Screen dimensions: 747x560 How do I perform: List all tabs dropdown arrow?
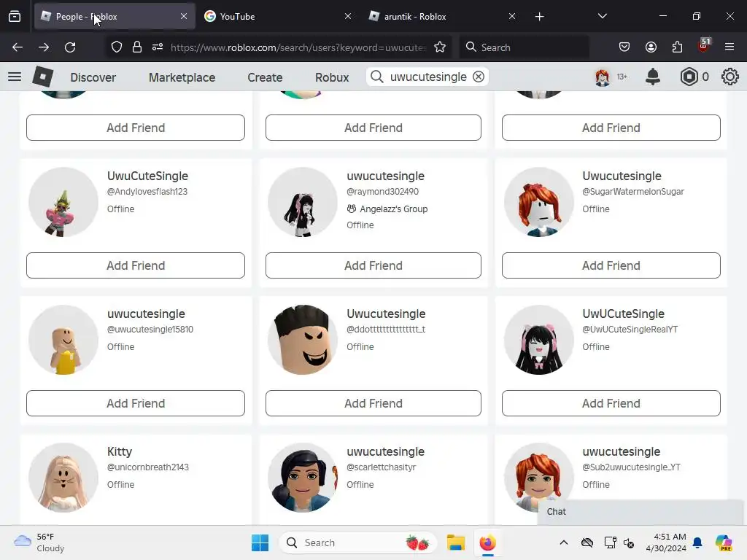click(x=602, y=16)
